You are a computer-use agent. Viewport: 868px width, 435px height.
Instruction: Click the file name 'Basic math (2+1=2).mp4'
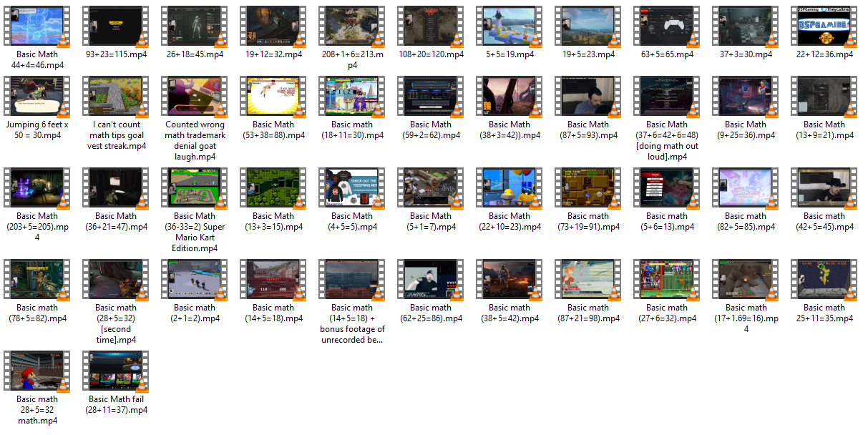point(195,313)
